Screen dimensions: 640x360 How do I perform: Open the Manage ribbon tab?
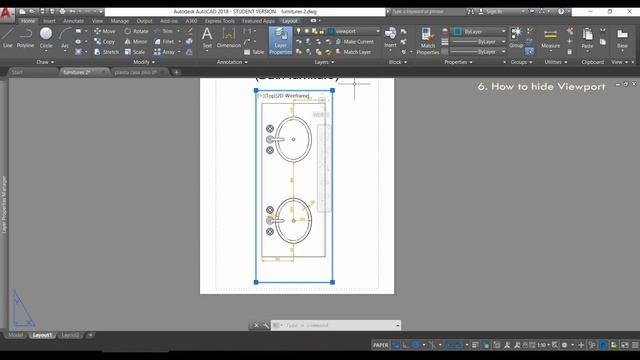click(x=120, y=21)
